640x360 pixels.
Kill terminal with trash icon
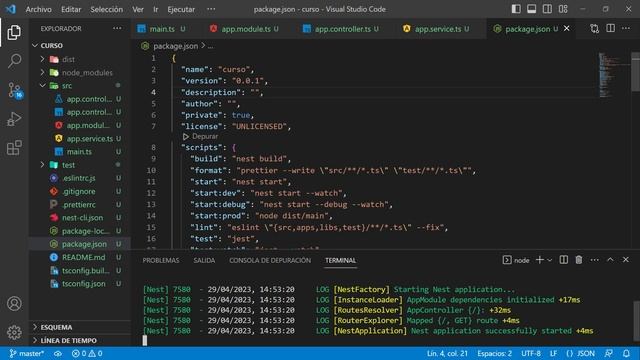(579, 260)
